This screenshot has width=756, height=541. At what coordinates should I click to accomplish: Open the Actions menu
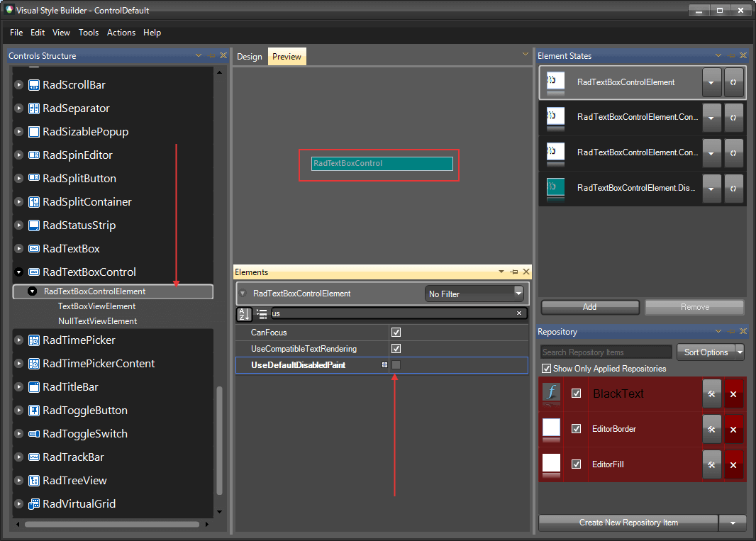click(121, 32)
